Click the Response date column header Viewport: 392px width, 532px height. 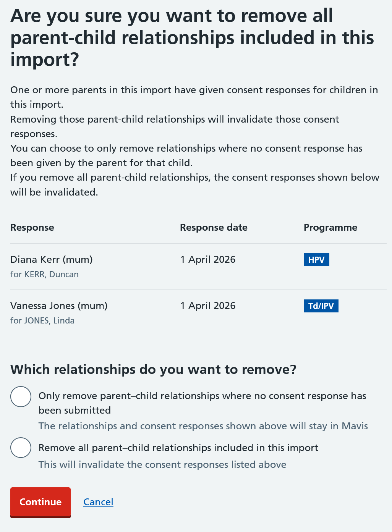tap(214, 227)
